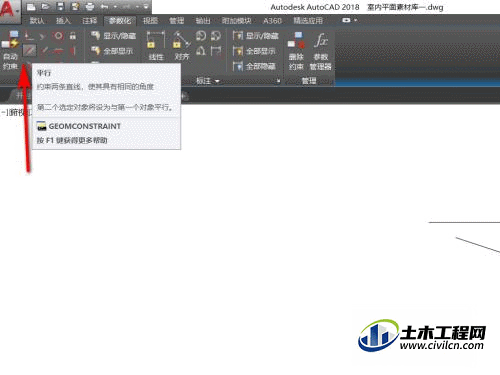Switch to the 插入 ribbon tab

coord(63,21)
